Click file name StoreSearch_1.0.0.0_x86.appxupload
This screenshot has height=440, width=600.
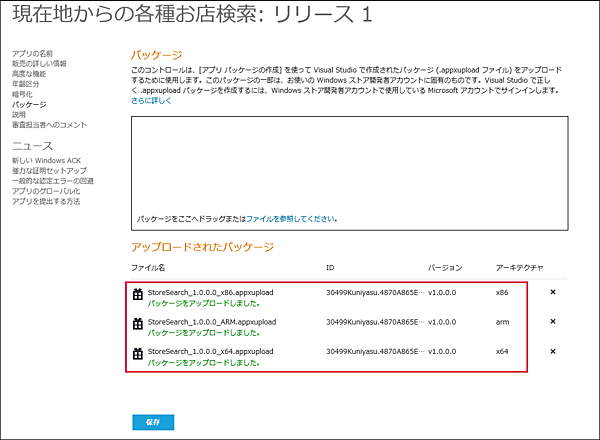pyautogui.click(x=210, y=292)
